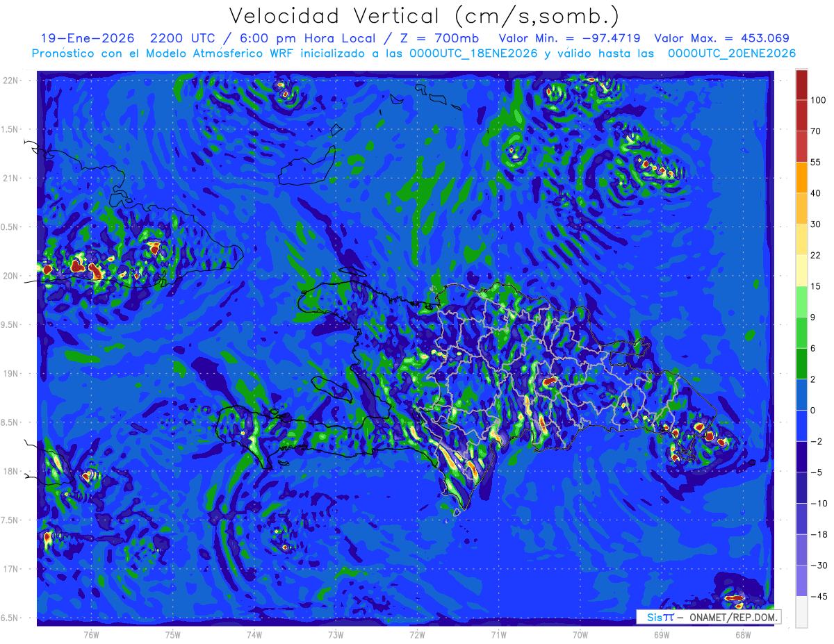Click valid-until time '0000UTC_20ENE2026'
834x644 pixels.
pos(731,53)
